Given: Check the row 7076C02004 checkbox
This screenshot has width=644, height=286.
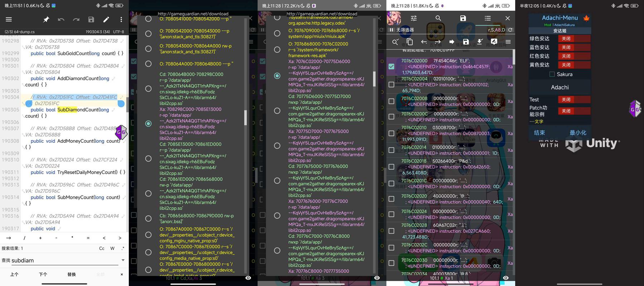Looking at the screenshot, I should coord(391,85).
